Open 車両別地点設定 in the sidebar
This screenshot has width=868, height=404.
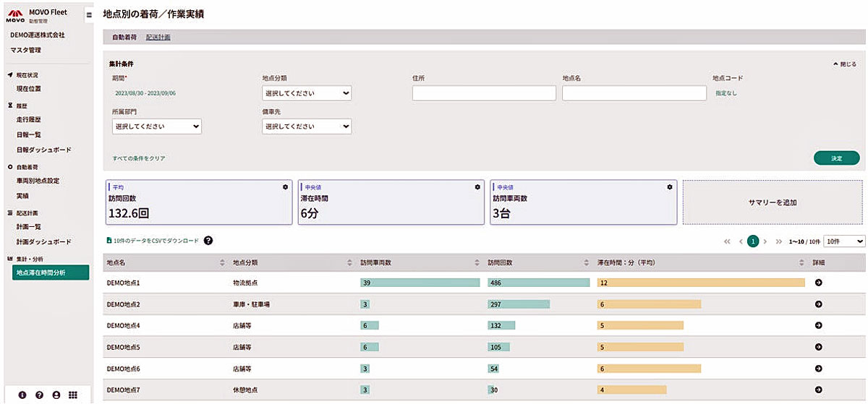coord(38,181)
